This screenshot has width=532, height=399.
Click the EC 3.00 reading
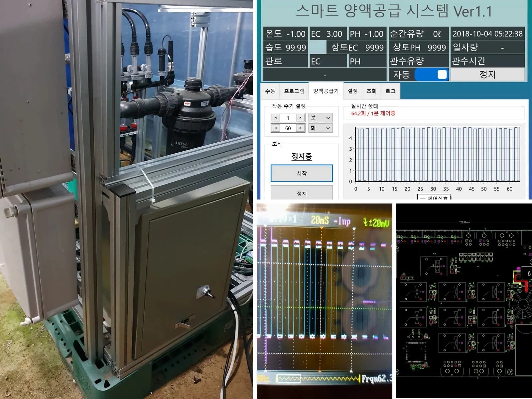(328, 34)
